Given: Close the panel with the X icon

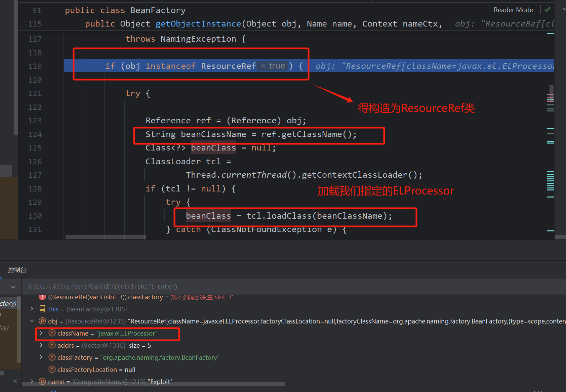Looking at the screenshot, I should coord(15,381).
